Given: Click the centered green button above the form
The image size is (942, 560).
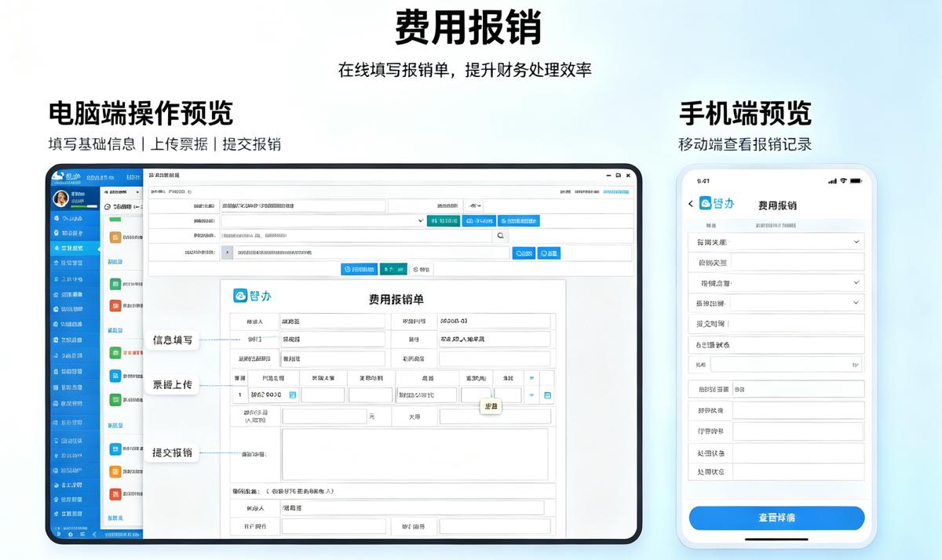Looking at the screenshot, I should [x=393, y=269].
